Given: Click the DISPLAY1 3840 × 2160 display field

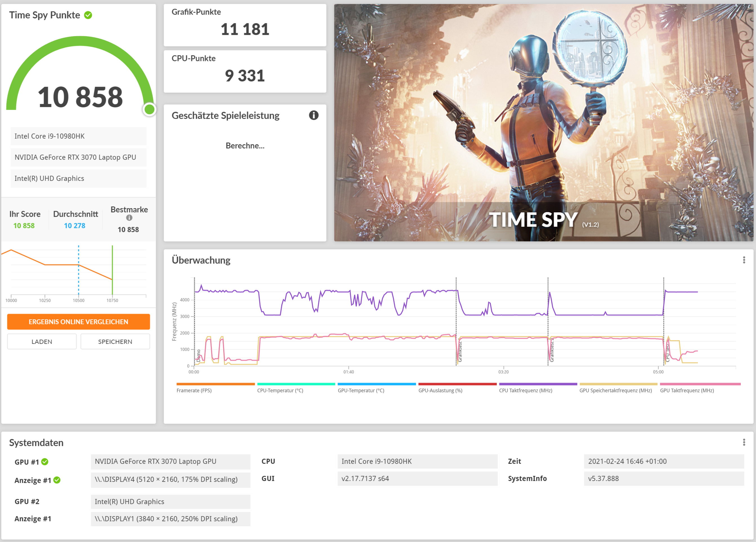Looking at the screenshot, I should 171,519.
